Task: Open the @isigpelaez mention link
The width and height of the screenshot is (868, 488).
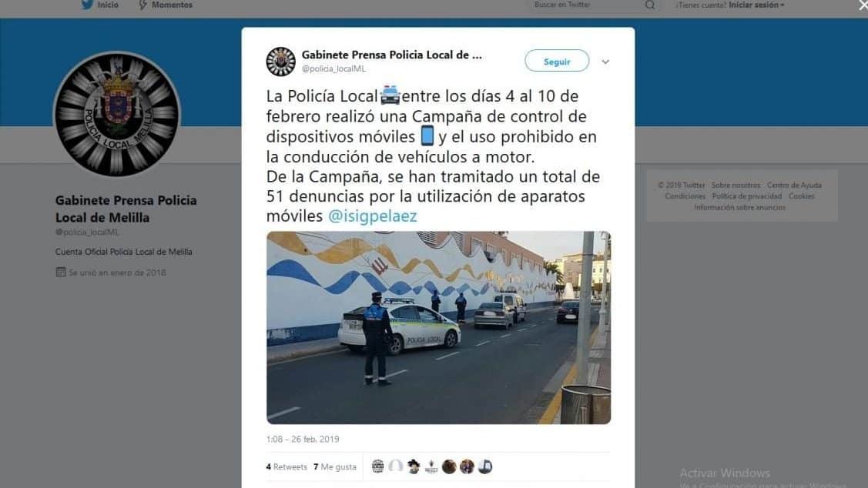Action: 372,216
